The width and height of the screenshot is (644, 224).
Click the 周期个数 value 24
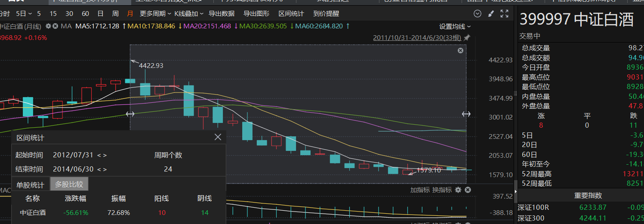(168, 169)
